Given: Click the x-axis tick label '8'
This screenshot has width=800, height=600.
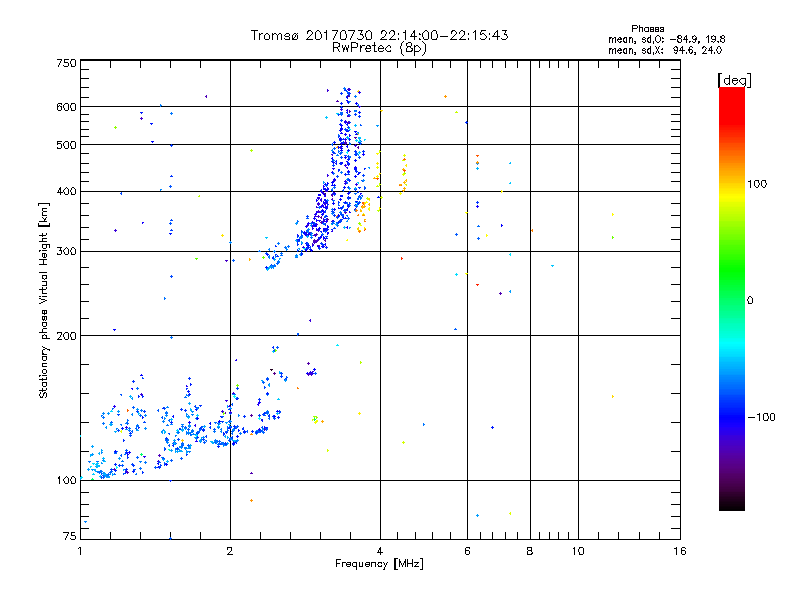Looking at the screenshot, I should [530, 551].
